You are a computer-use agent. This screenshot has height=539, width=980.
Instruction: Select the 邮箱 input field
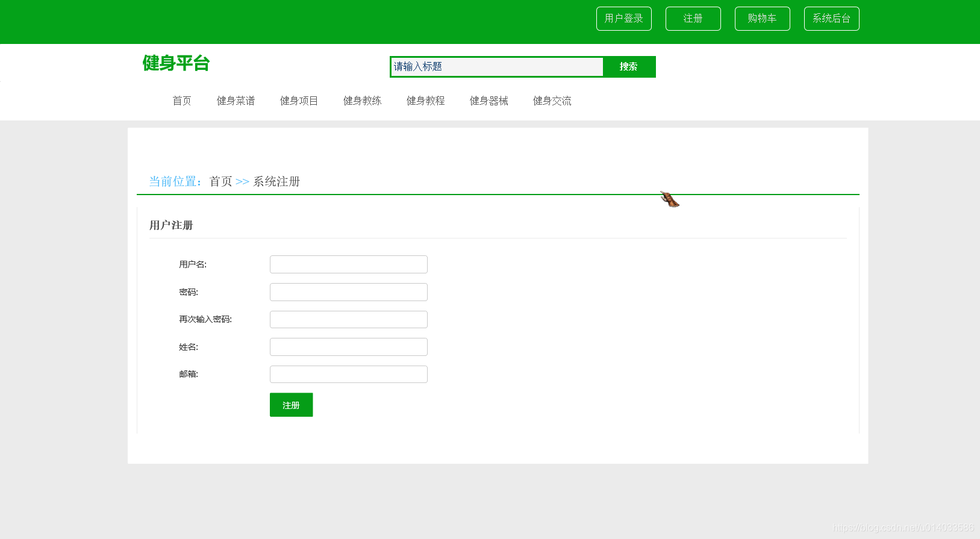point(349,374)
